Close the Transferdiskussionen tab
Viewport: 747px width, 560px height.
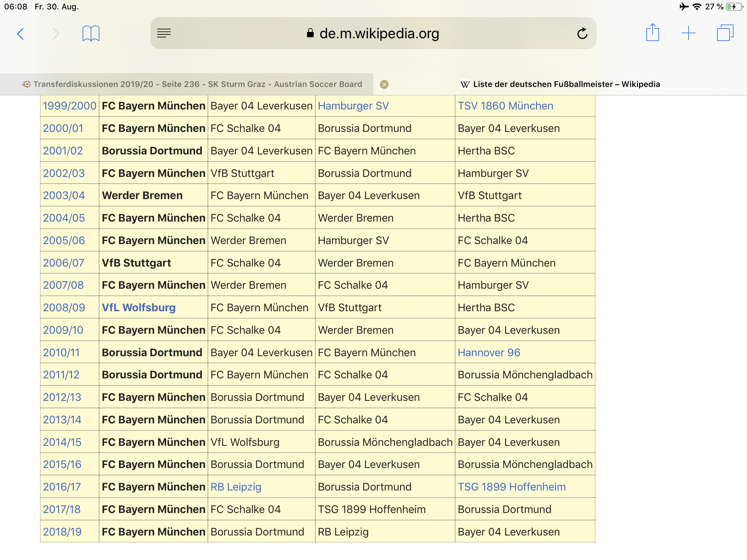click(x=384, y=84)
